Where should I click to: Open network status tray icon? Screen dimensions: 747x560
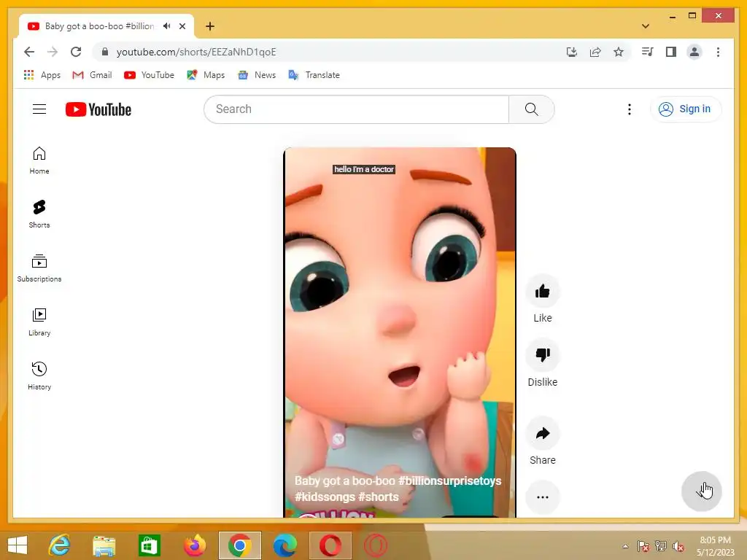[661, 546]
